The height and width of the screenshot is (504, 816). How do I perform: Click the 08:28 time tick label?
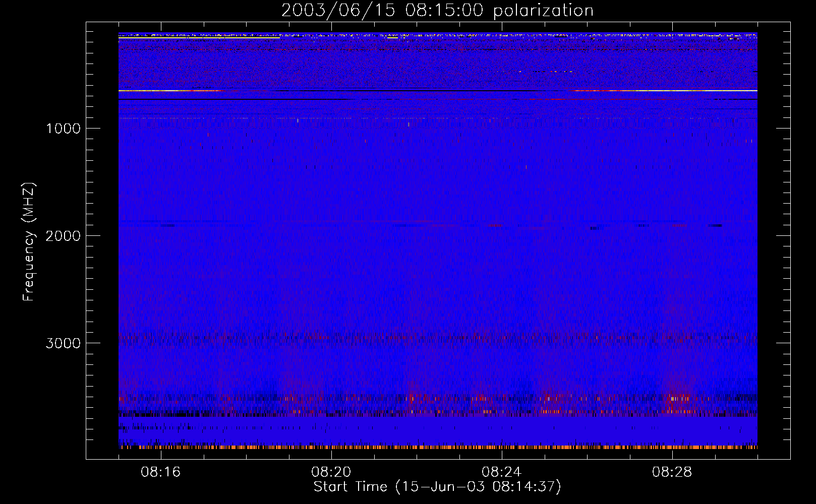(x=672, y=472)
